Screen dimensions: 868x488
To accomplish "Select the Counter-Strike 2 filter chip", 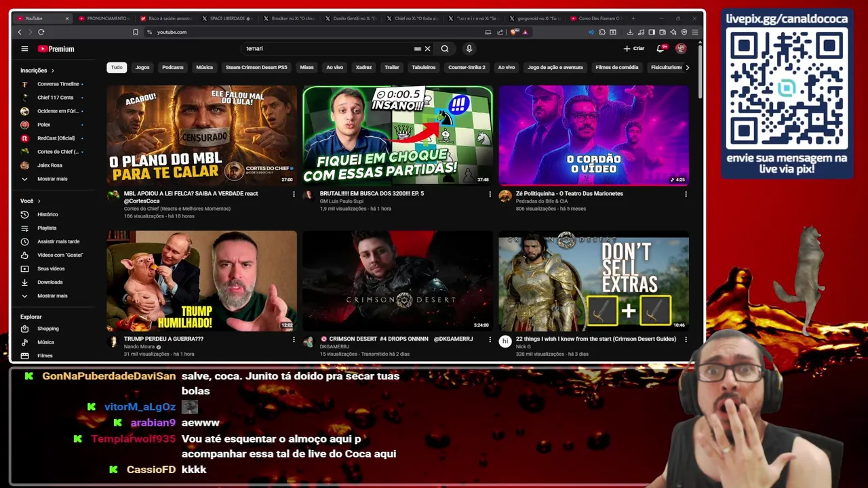I will coord(467,67).
